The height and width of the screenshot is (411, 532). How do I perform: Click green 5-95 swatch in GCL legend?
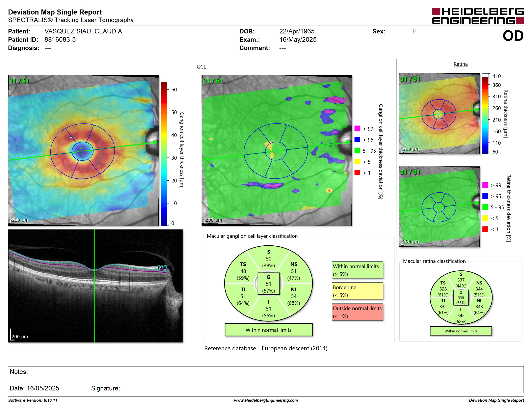tap(357, 150)
